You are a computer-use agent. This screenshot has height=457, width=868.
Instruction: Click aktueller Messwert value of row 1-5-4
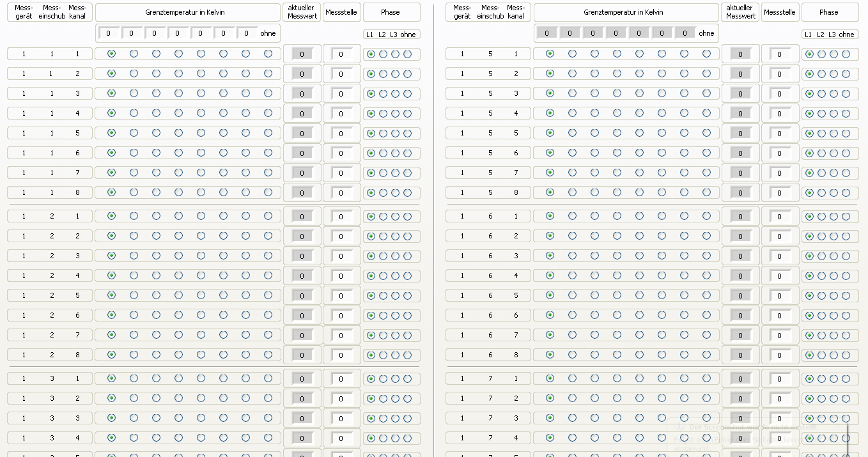pyautogui.click(x=741, y=114)
